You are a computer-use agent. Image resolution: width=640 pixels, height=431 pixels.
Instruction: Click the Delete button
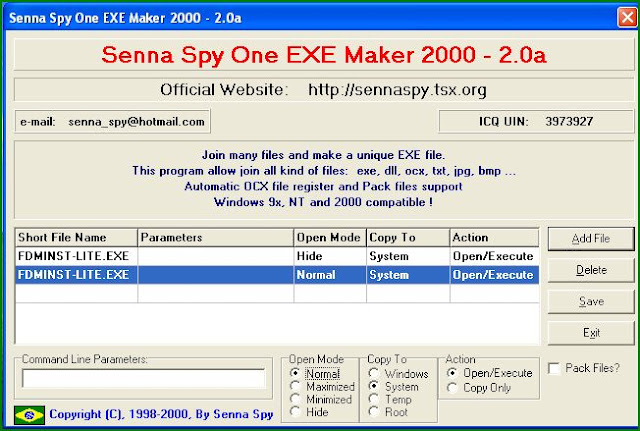(x=591, y=270)
